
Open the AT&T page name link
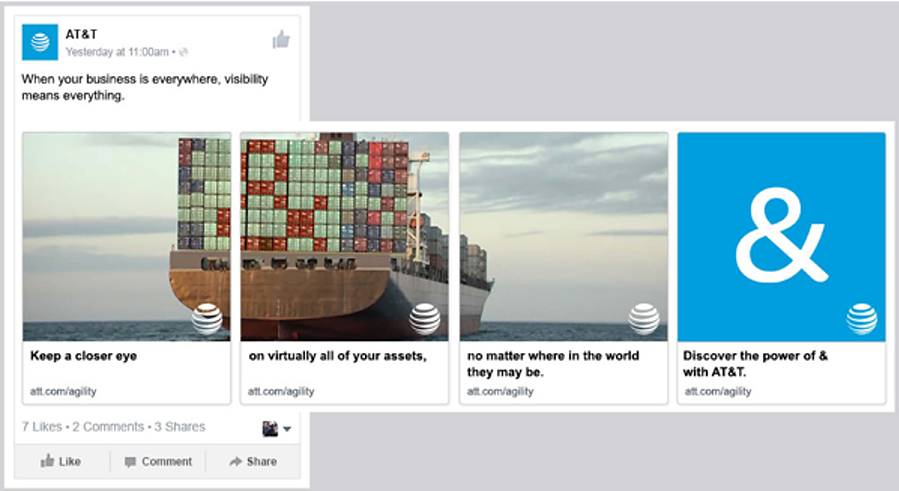click(81, 34)
